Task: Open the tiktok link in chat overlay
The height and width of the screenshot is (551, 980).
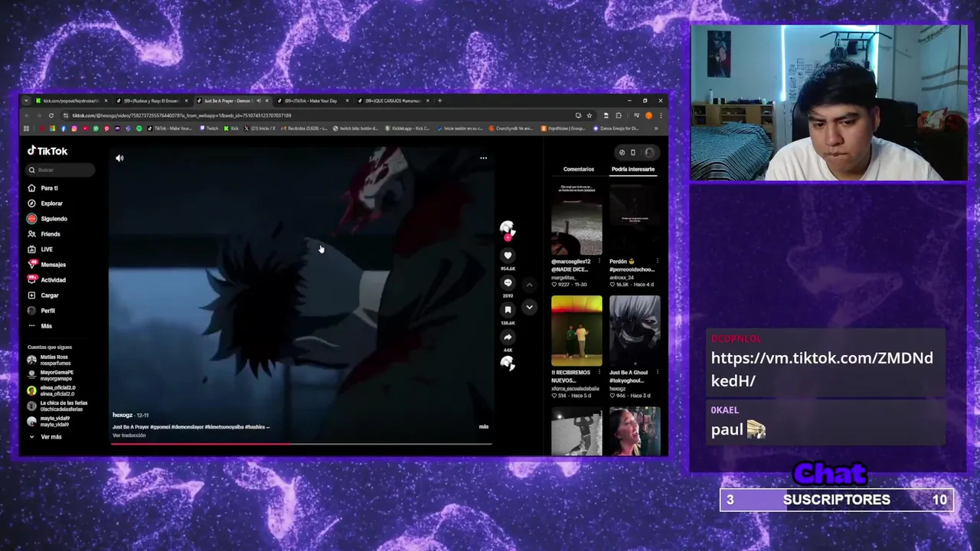Action: pos(822,369)
